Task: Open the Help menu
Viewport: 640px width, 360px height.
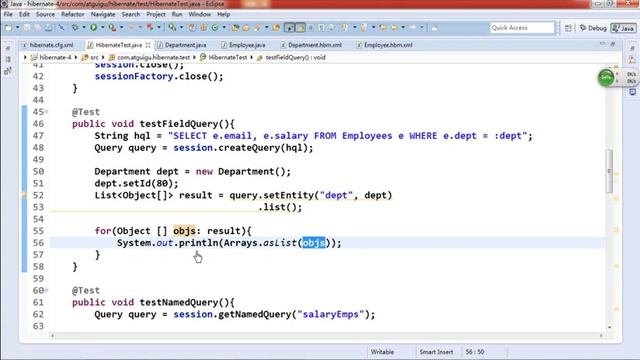Action: coord(223,14)
